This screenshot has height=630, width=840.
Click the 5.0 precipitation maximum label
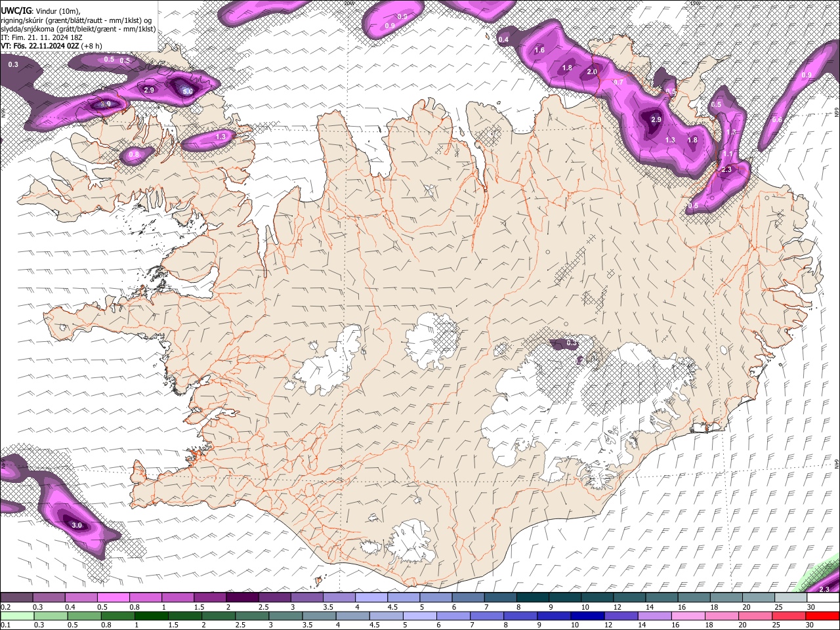[x=188, y=92]
